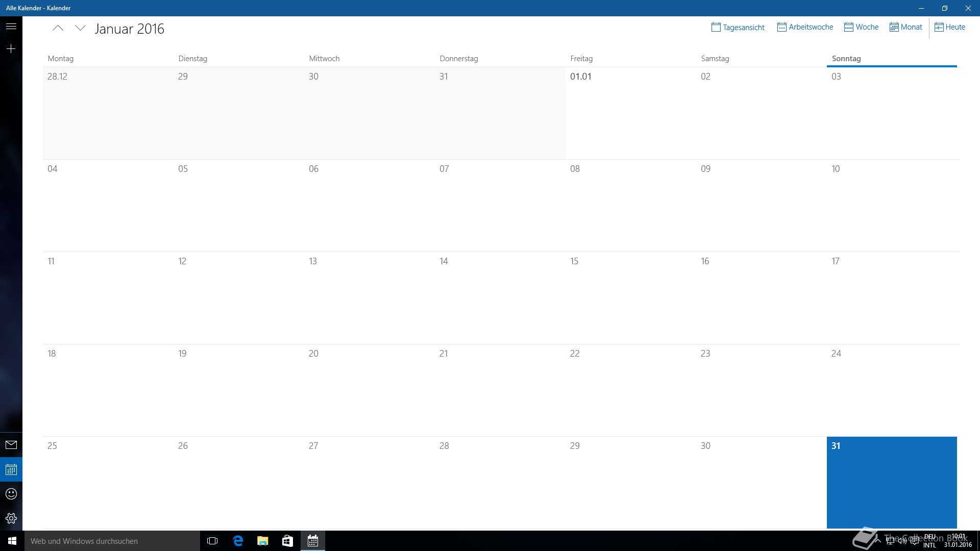Image resolution: width=980 pixels, height=551 pixels.
Task: Select day 20 in the calendar
Action: (370, 390)
